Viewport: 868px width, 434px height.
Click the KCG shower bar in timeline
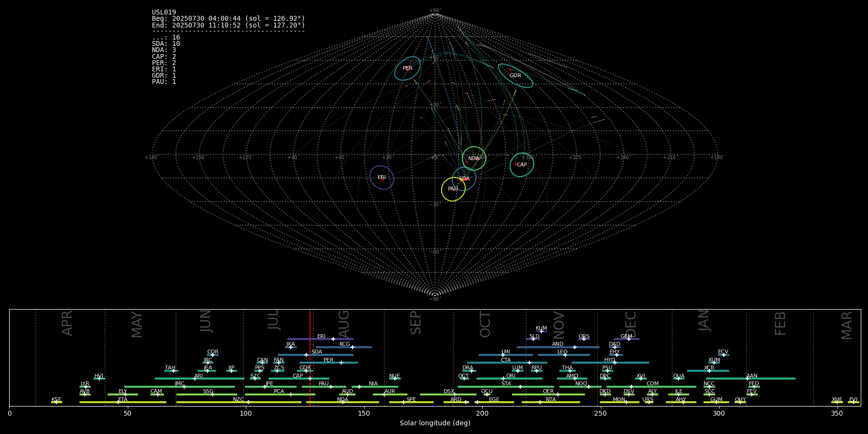pyautogui.click(x=344, y=347)
